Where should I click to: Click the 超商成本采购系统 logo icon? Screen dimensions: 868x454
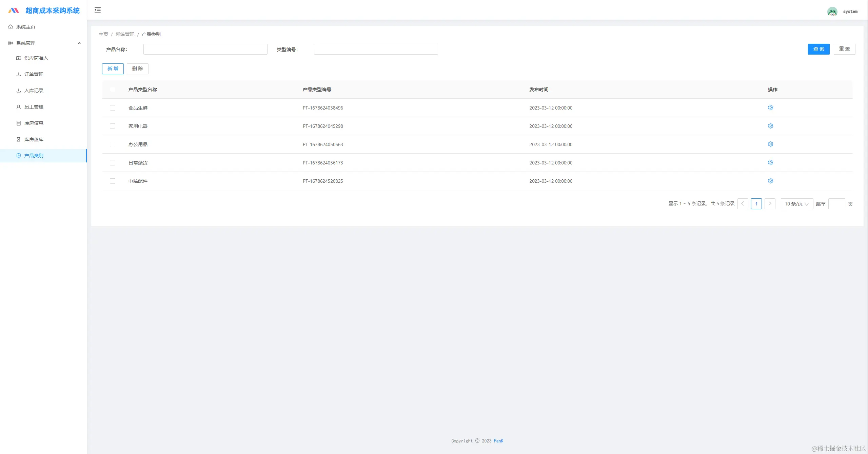[x=14, y=11]
